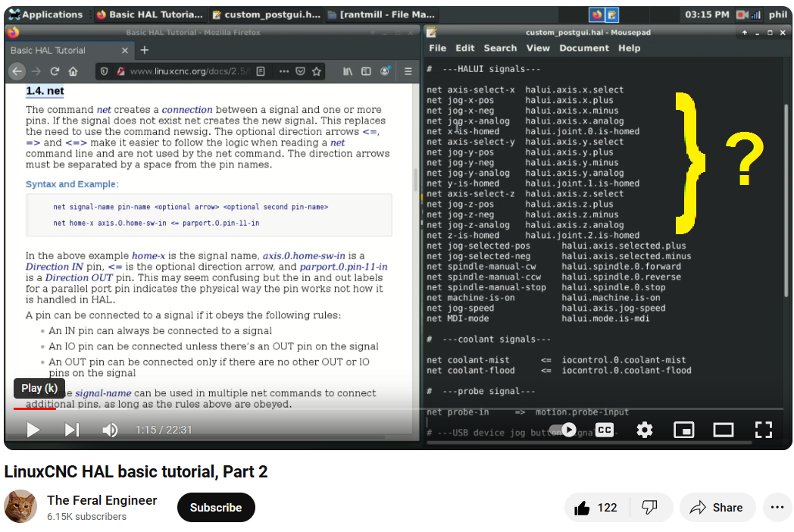The height and width of the screenshot is (532, 794).
Task: Share the video
Action: coord(717,508)
